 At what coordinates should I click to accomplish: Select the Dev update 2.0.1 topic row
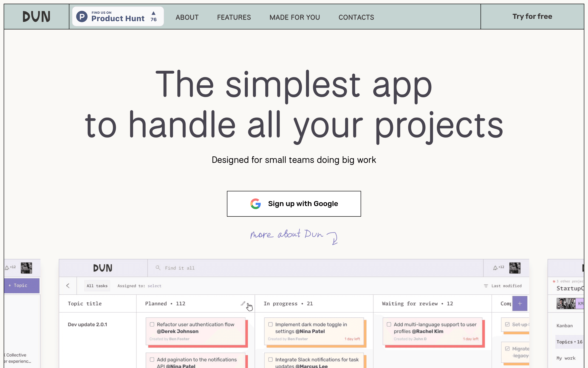click(x=87, y=325)
